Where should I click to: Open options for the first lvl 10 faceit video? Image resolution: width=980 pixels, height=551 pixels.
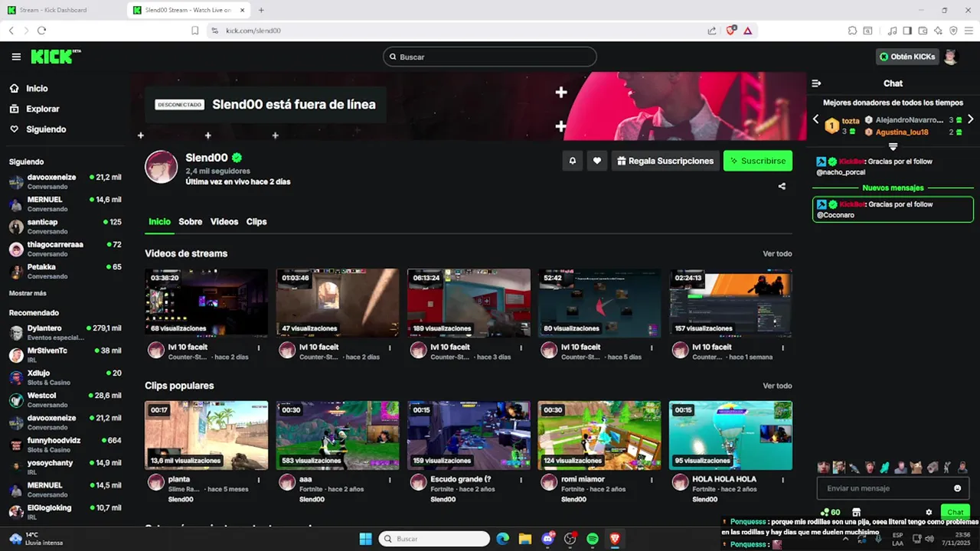[x=259, y=347]
